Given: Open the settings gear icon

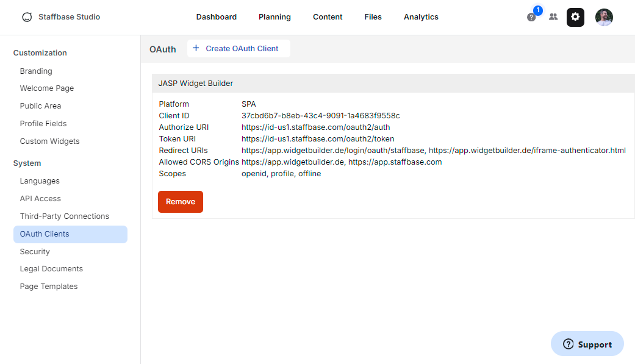Looking at the screenshot, I should 575,17.
